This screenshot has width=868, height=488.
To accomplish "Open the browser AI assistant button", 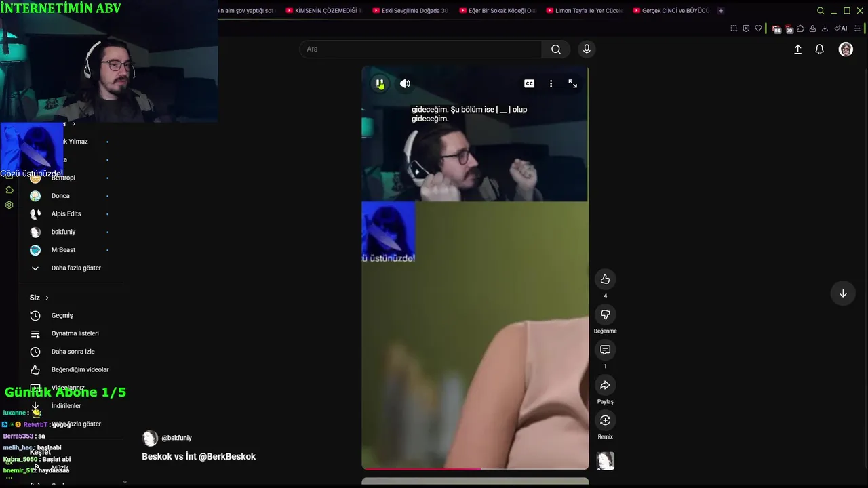I will tap(841, 28).
